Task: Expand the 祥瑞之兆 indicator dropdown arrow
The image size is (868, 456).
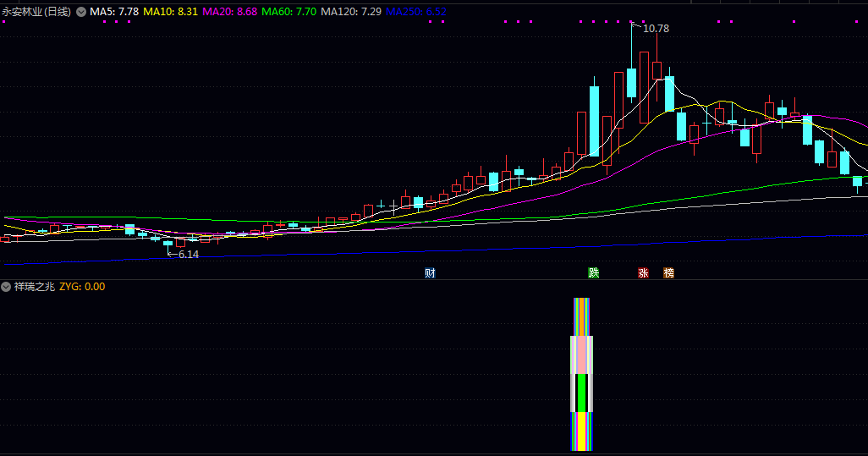Action: pos(7,287)
